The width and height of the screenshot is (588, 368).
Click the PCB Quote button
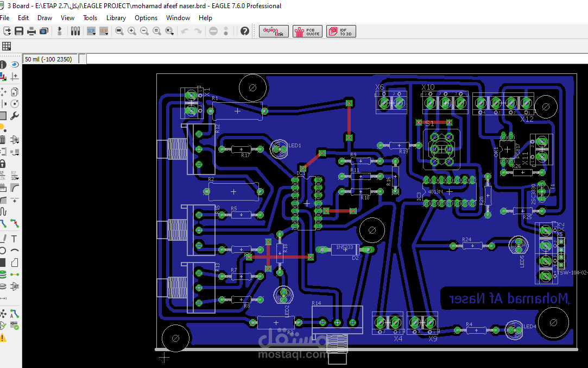[307, 32]
